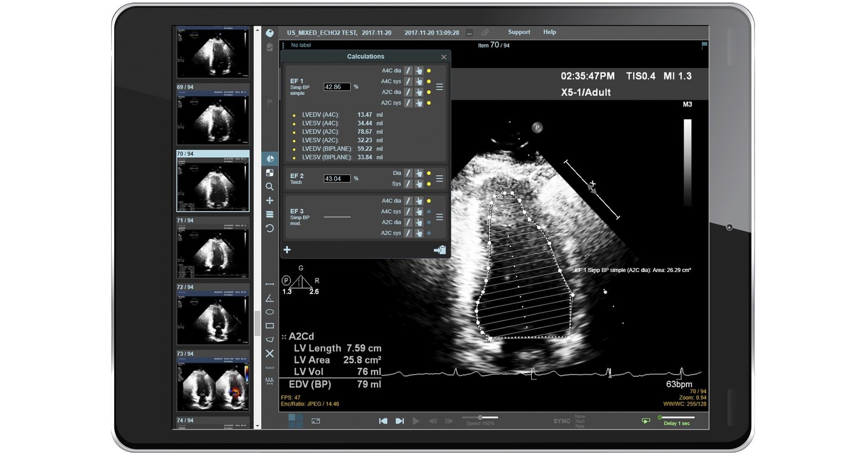Clear measurements using the X icon

270,353
